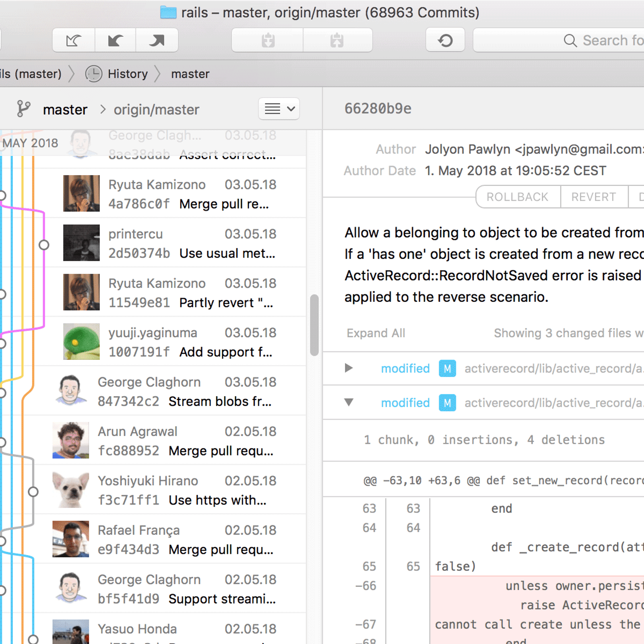Screen dimensions: 644x644
Task: Click the first modified file path
Action: [554, 369]
